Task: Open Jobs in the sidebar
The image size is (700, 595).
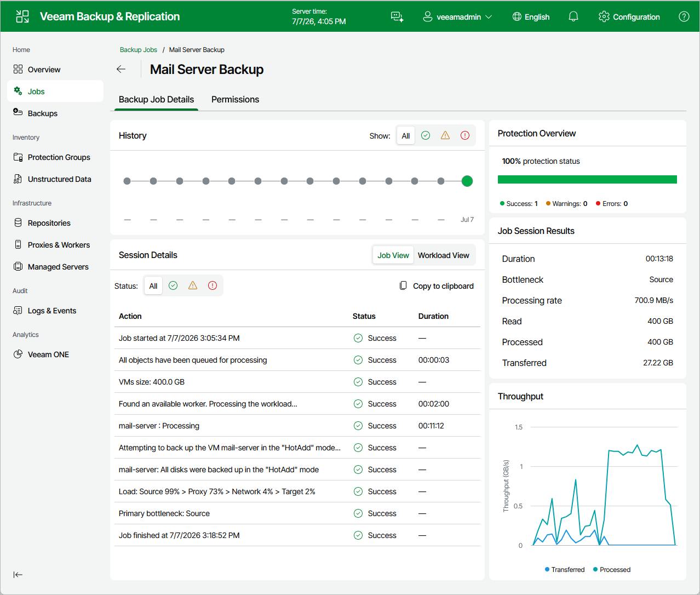Action: coord(55,91)
